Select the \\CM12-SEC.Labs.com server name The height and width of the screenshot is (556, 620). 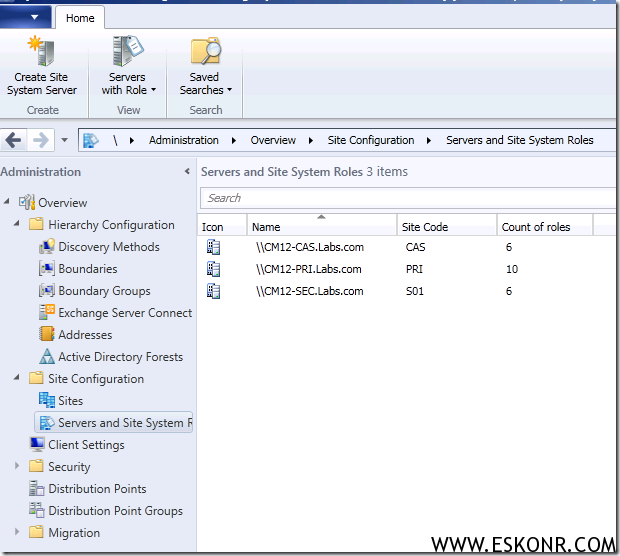(x=310, y=292)
